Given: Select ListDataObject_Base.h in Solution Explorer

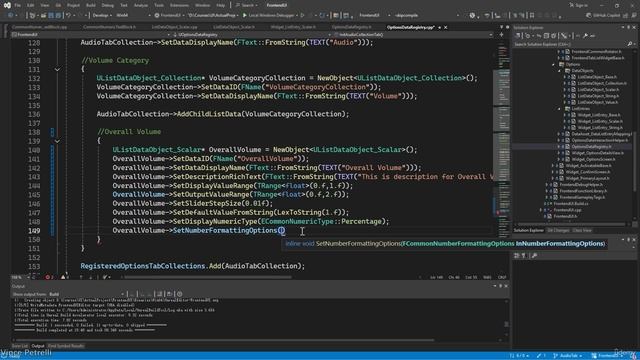Looking at the screenshot, I should tap(597, 77).
